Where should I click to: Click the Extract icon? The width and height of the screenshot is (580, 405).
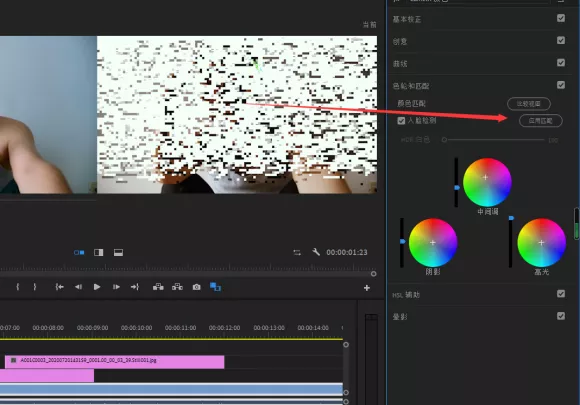(177, 287)
